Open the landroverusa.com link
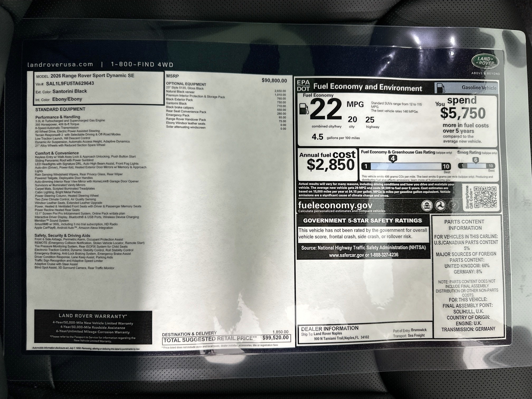Viewport: 532px width, 399px height. 60,64
